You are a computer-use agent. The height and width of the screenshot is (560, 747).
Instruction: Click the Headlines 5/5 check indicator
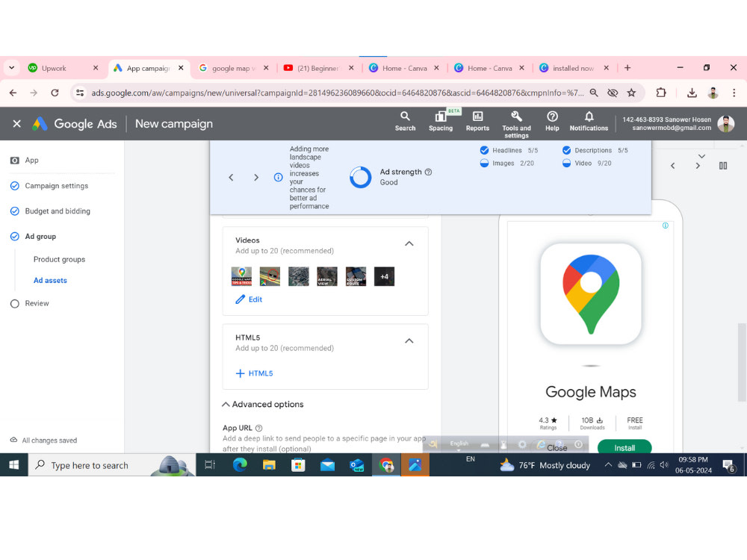point(484,151)
